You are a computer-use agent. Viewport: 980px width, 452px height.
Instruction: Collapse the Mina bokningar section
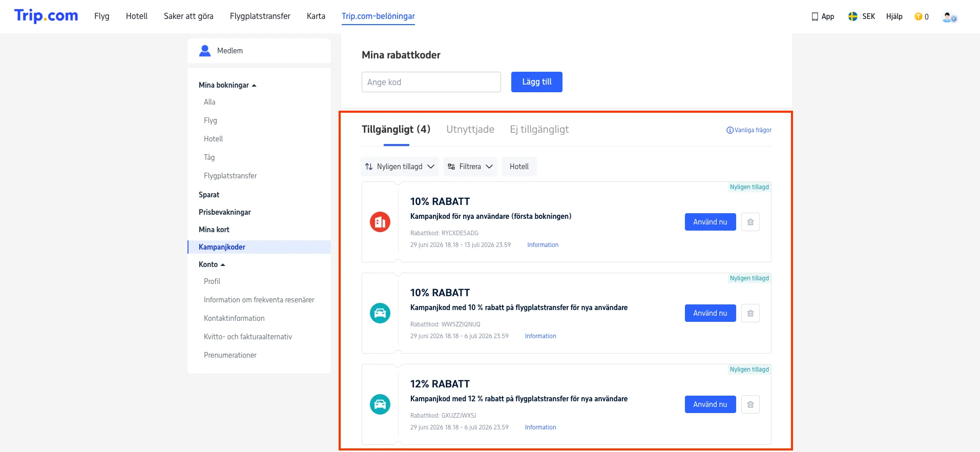click(x=227, y=85)
